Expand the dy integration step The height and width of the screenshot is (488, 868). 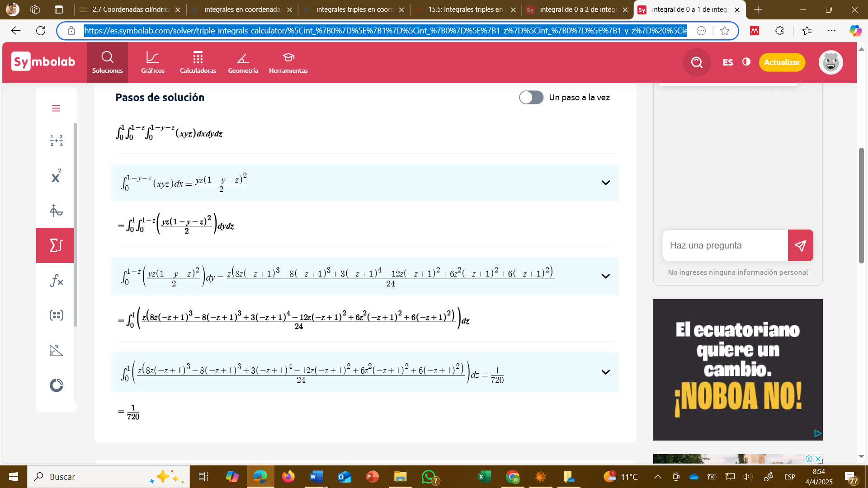[x=605, y=276]
